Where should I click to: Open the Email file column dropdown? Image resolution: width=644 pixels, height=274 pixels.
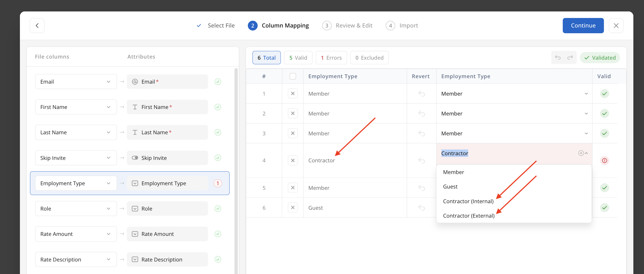(x=76, y=82)
